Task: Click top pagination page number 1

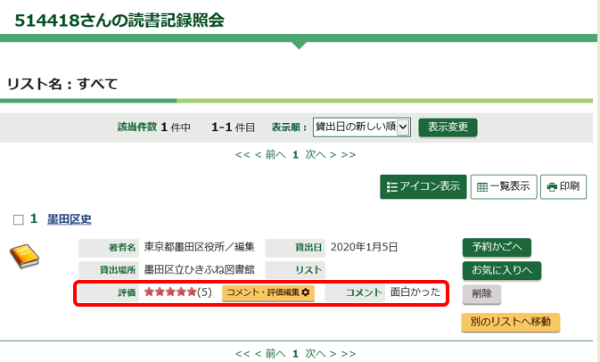Action: tap(295, 155)
